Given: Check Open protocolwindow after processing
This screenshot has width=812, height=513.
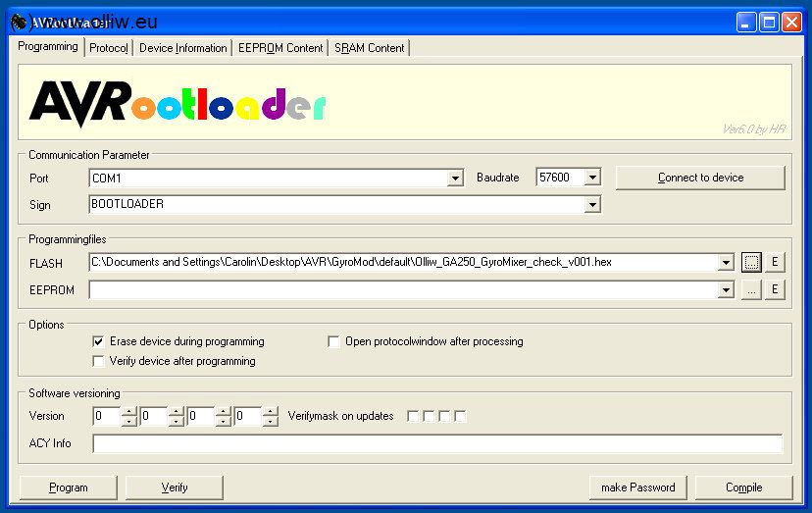Looking at the screenshot, I should (x=334, y=341).
